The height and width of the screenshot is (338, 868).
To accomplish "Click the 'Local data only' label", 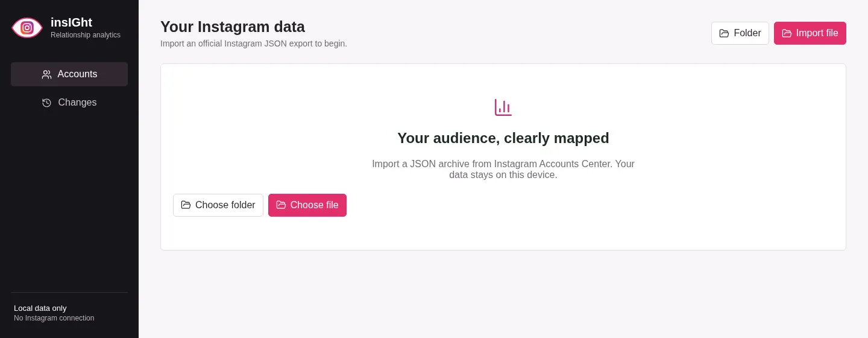I will [x=40, y=308].
